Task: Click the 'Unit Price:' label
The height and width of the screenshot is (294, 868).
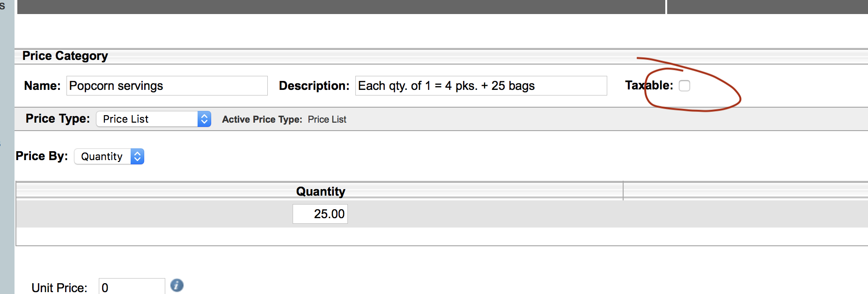Action: point(59,287)
